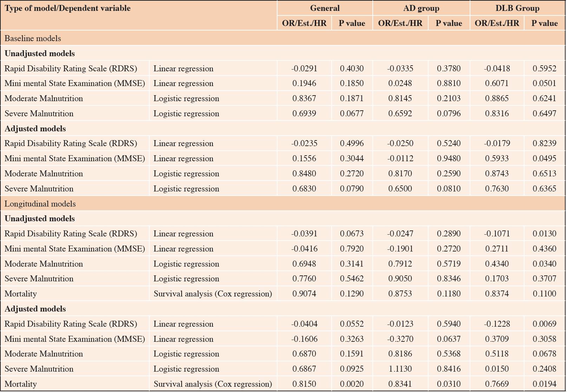This screenshot has width=567, height=392.
Task: Click DLB estimate -0.1071
Action: click(497, 234)
